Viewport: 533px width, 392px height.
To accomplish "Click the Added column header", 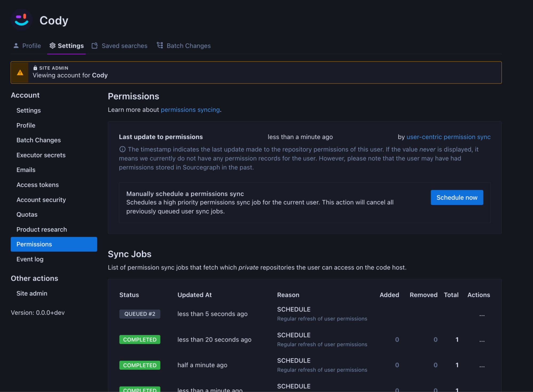I will (389, 295).
